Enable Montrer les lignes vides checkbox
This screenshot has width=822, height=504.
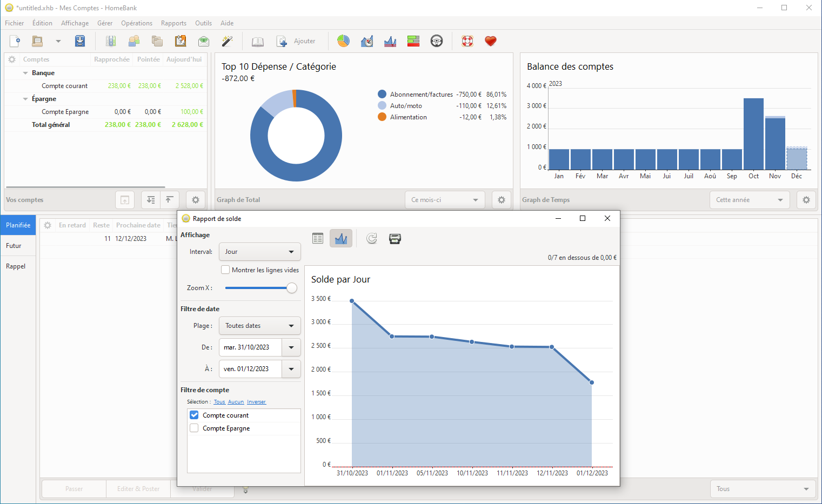pyautogui.click(x=225, y=270)
